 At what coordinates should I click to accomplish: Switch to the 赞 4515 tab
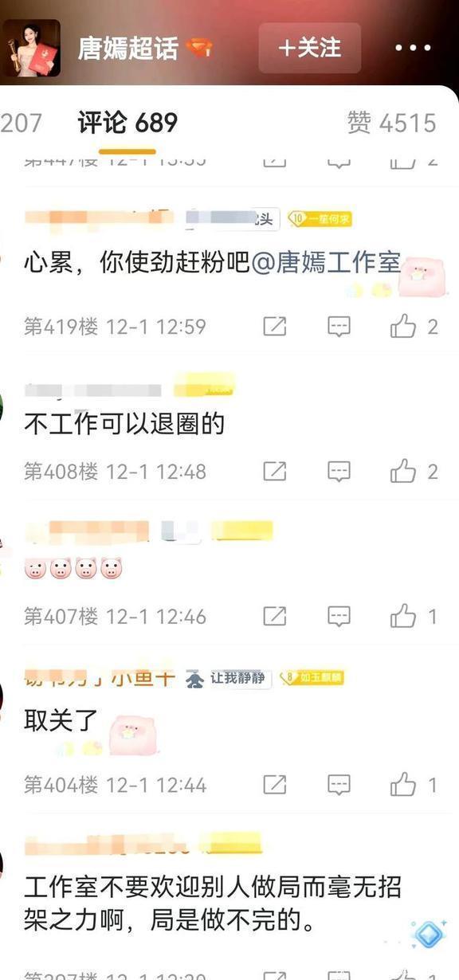coord(391,123)
